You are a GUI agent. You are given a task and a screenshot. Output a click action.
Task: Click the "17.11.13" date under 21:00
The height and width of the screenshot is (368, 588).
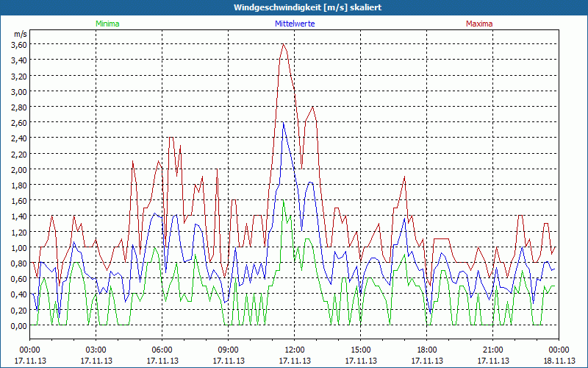(492, 361)
